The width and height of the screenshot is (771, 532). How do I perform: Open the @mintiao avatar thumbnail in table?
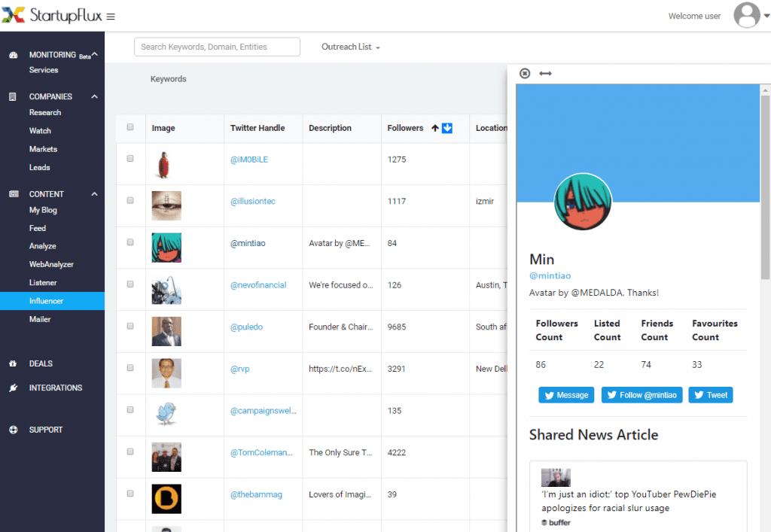pyautogui.click(x=166, y=248)
